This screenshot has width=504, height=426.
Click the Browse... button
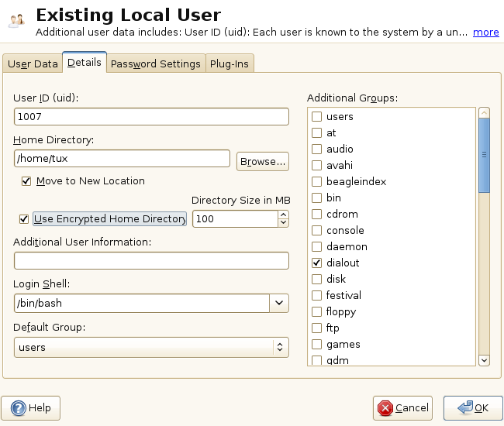[x=262, y=161]
